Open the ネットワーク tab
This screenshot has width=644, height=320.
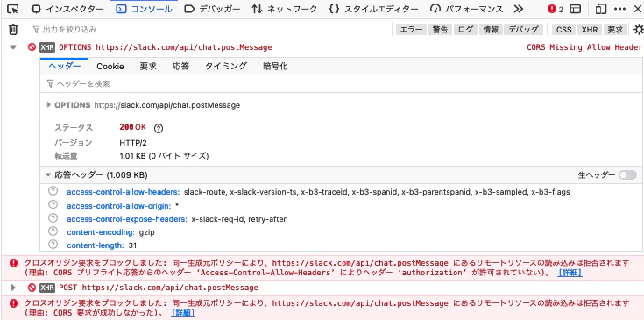click(284, 9)
